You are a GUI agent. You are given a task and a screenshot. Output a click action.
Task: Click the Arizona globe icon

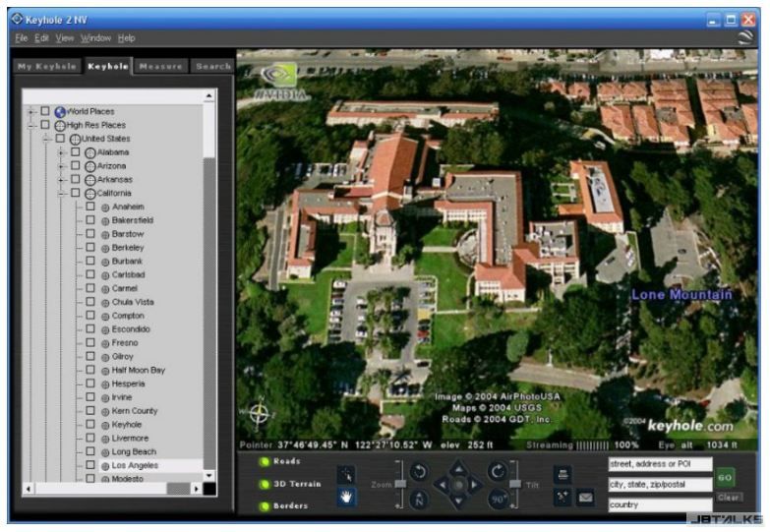pos(90,167)
